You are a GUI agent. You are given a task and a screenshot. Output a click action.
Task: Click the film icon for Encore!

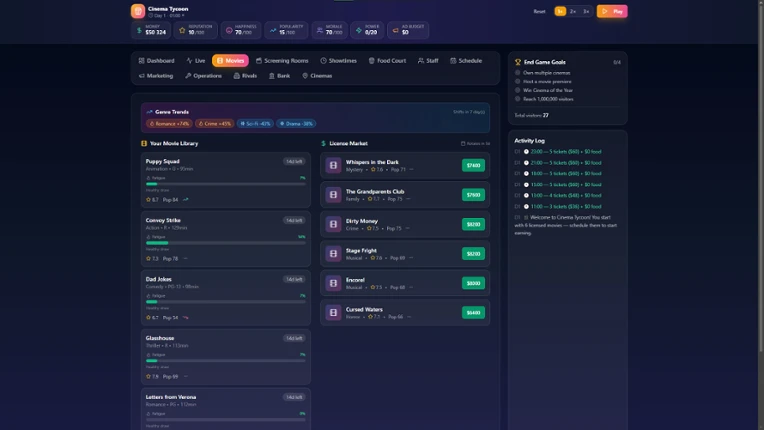[333, 283]
